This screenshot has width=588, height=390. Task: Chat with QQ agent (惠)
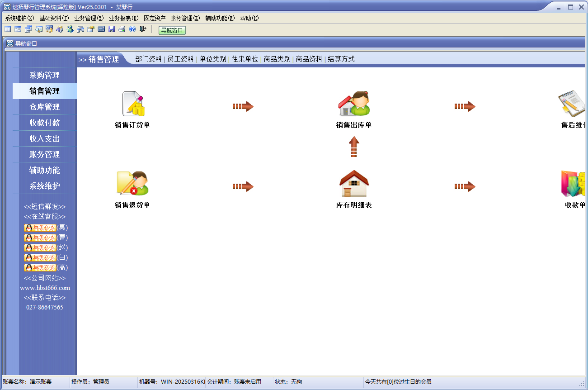[40, 228]
